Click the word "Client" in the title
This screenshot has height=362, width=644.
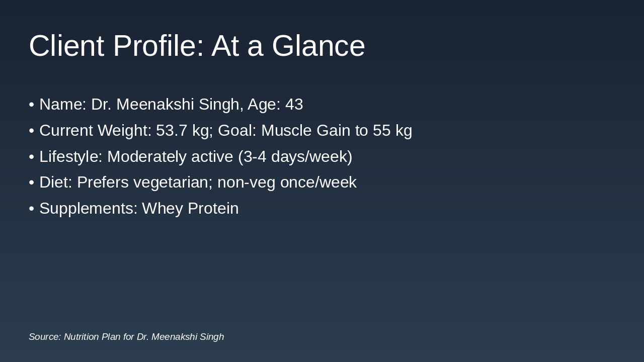coord(66,46)
